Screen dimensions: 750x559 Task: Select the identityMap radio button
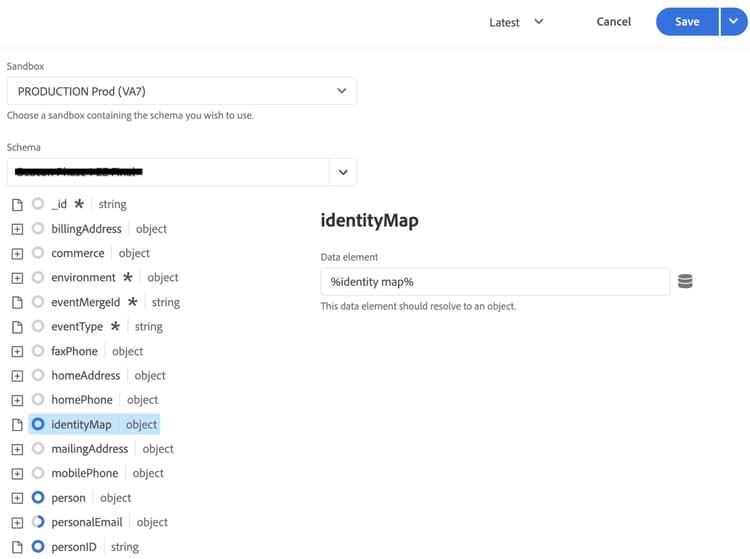pos(38,424)
